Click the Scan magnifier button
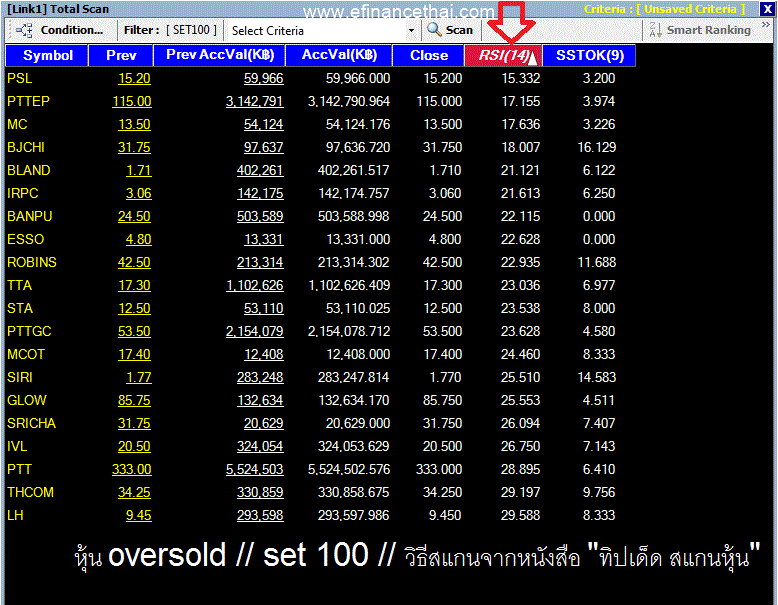Screen dimensions: 778x605 pos(450,30)
